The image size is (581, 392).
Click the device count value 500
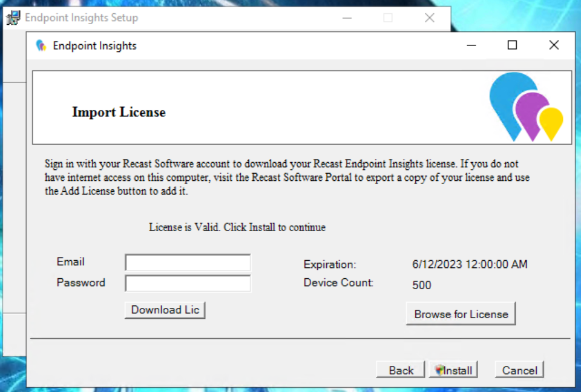[x=422, y=285]
